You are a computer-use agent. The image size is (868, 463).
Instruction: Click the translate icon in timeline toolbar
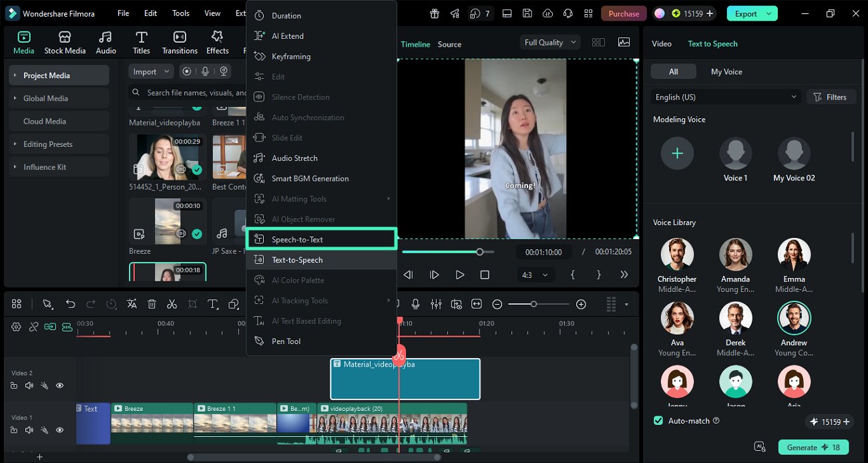coord(132,304)
